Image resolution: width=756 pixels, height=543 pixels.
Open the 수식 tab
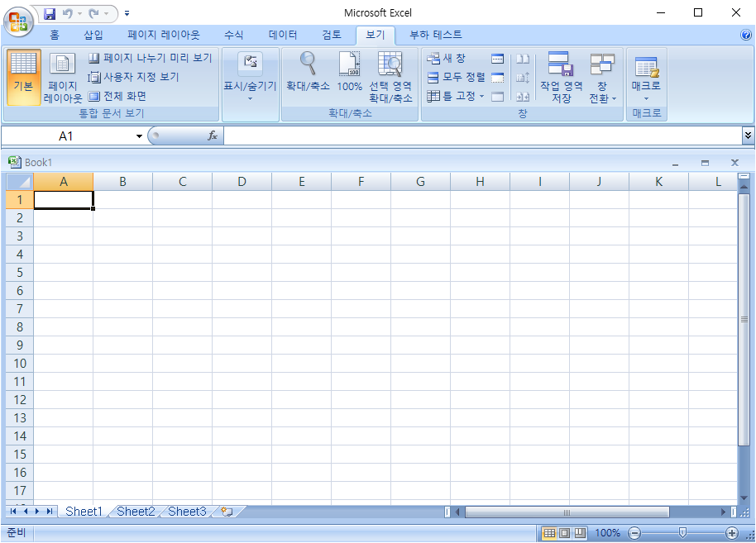pyautogui.click(x=234, y=35)
